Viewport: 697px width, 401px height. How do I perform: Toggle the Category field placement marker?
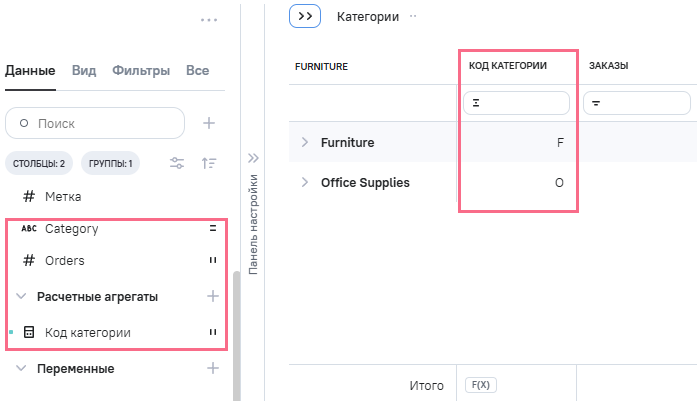(212, 228)
